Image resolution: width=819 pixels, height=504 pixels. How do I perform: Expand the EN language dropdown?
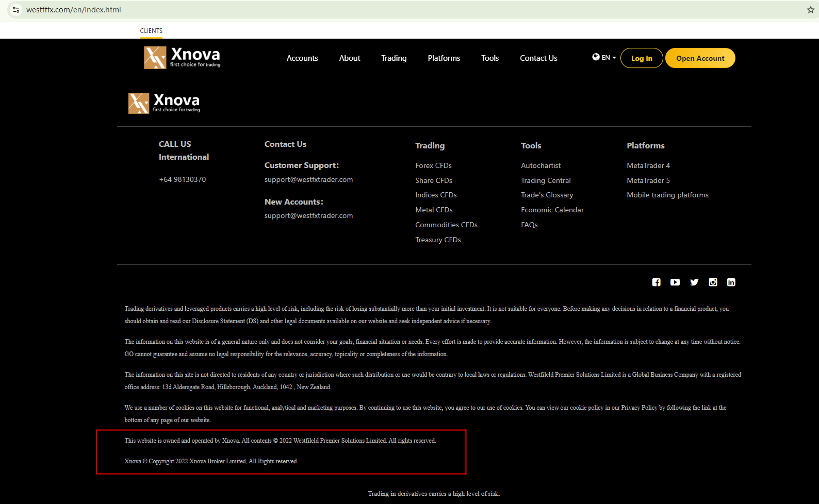[604, 58]
